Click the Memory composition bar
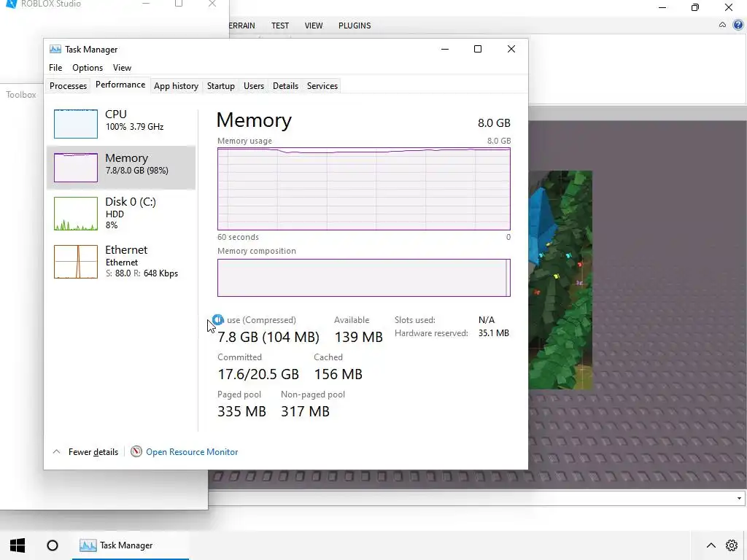Image resolution: width=747 pixels, height=560 pixels. coord(364,278)
